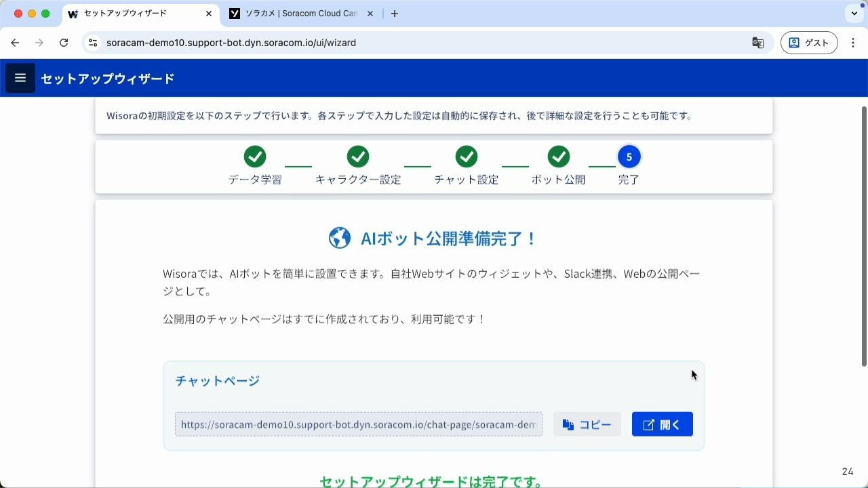
Task: Click the チャット設定 step checkmark
Action: coord(467,157)
